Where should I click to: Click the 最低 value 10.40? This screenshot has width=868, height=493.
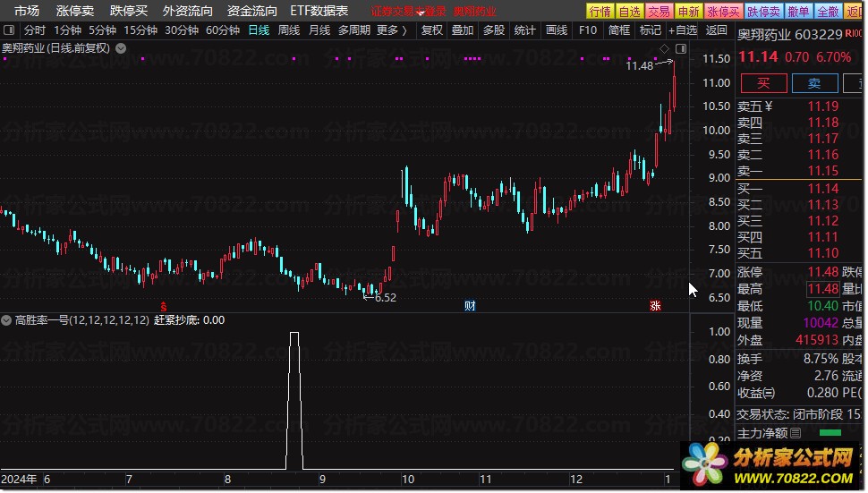pos(822,305)
